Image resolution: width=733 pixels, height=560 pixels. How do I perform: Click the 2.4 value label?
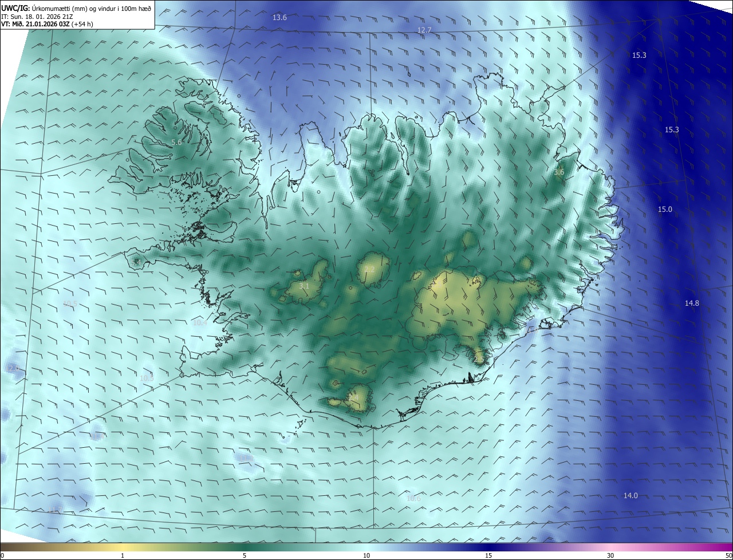coord(353,397)
